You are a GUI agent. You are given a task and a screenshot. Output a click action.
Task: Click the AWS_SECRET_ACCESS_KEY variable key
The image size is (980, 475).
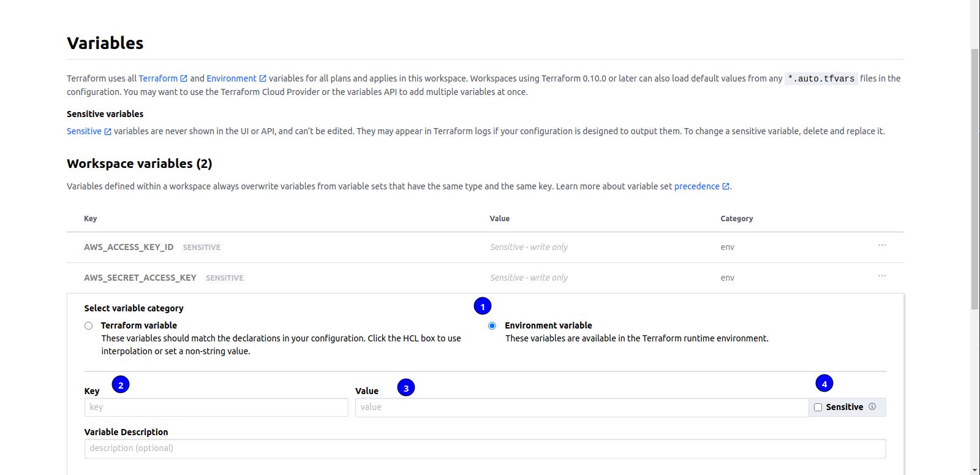tap(140, 278)
